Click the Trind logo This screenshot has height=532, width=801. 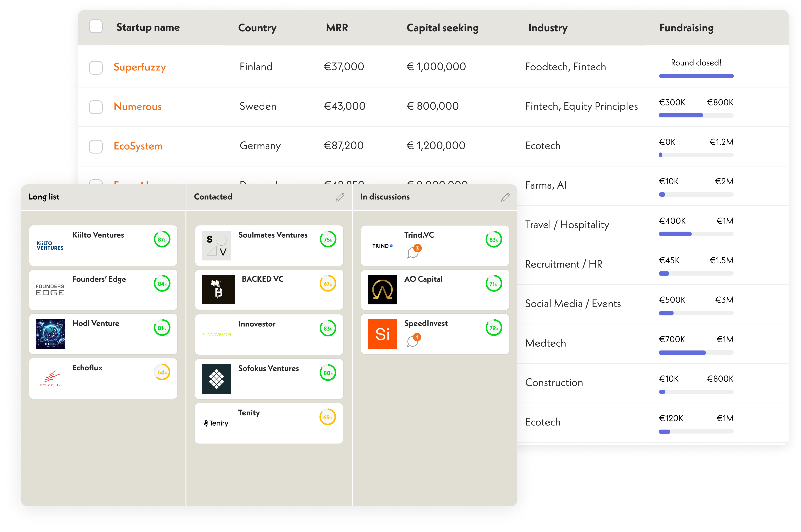point(382,246)
